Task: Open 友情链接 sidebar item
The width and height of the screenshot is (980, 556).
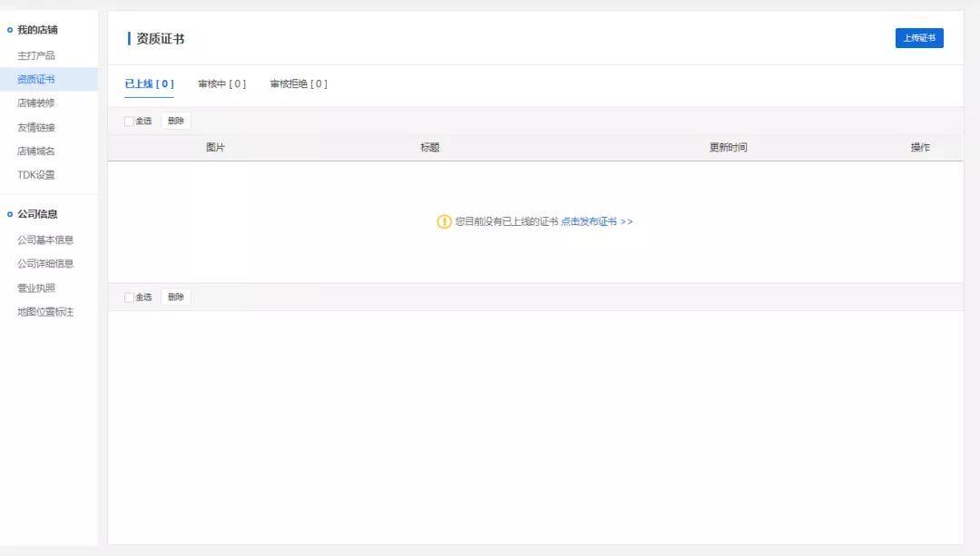Action: tap(36, 128)
